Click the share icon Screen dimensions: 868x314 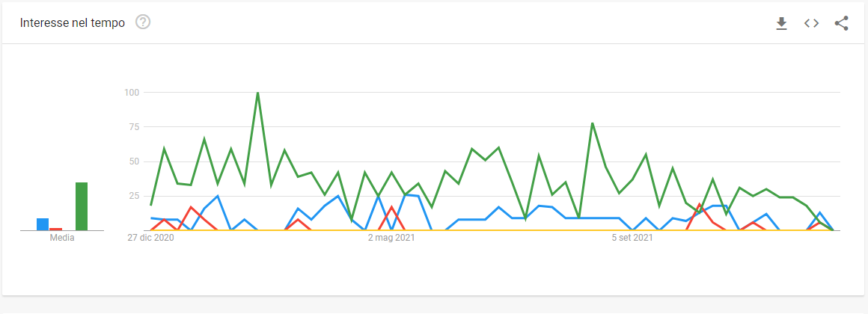[841, 23]
